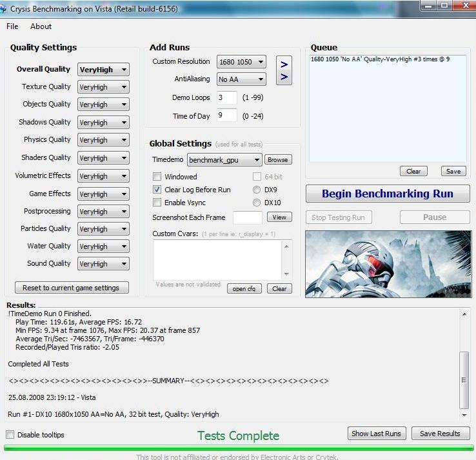Open the Postprocessing dropdown
This screenshot has height=460, width=476.
pos(103,212)
